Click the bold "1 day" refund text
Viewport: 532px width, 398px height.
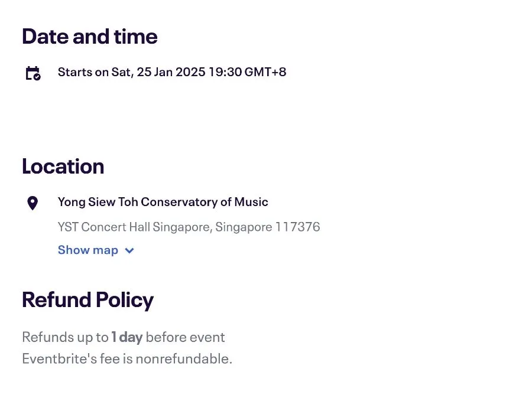click(x=127, y=337)
